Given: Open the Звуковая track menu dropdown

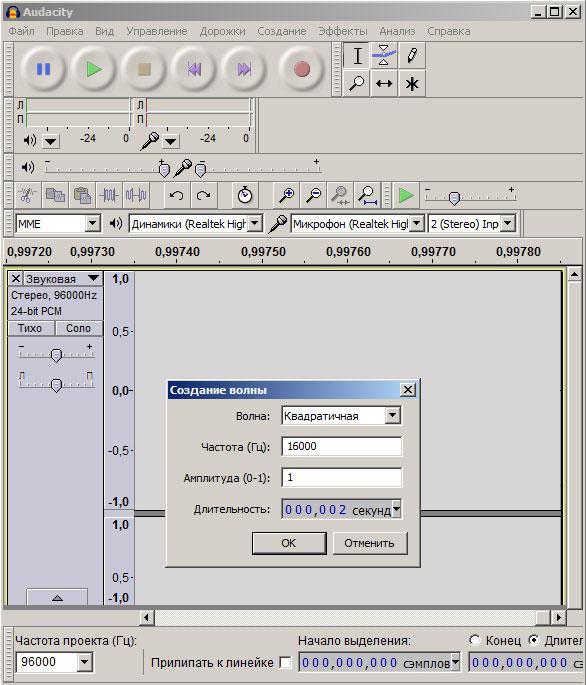Looking at the screenshot, I should coord(93,278).
